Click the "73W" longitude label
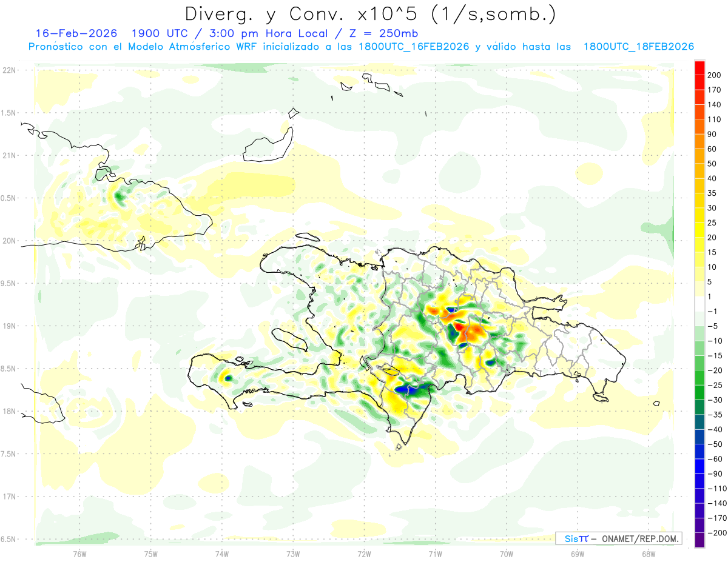The height and width of the screenshot is (562, 728). (293, 554)
